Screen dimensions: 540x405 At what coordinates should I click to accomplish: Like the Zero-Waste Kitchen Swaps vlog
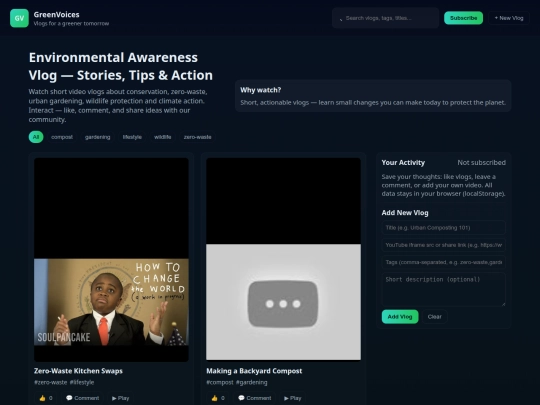point(46,398)
